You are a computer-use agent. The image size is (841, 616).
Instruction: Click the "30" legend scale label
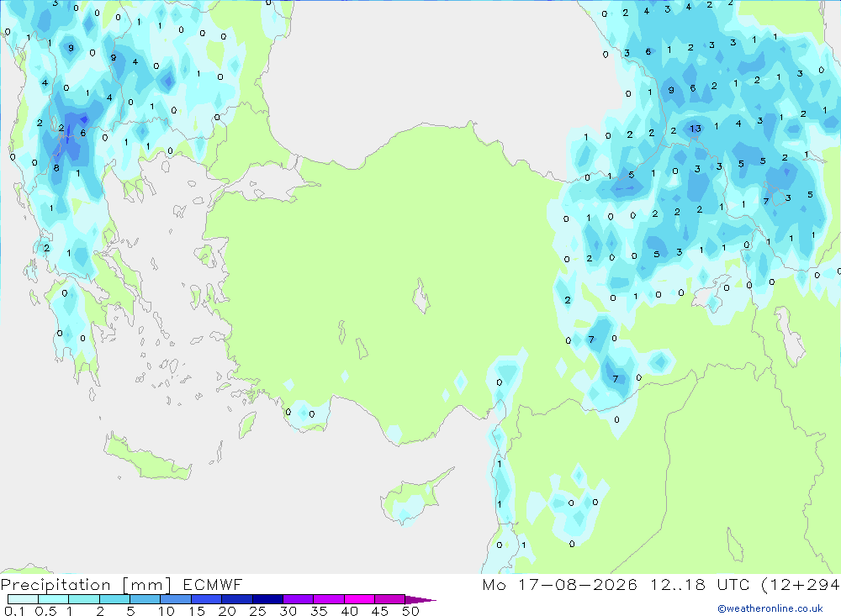[x=288, y=611]
